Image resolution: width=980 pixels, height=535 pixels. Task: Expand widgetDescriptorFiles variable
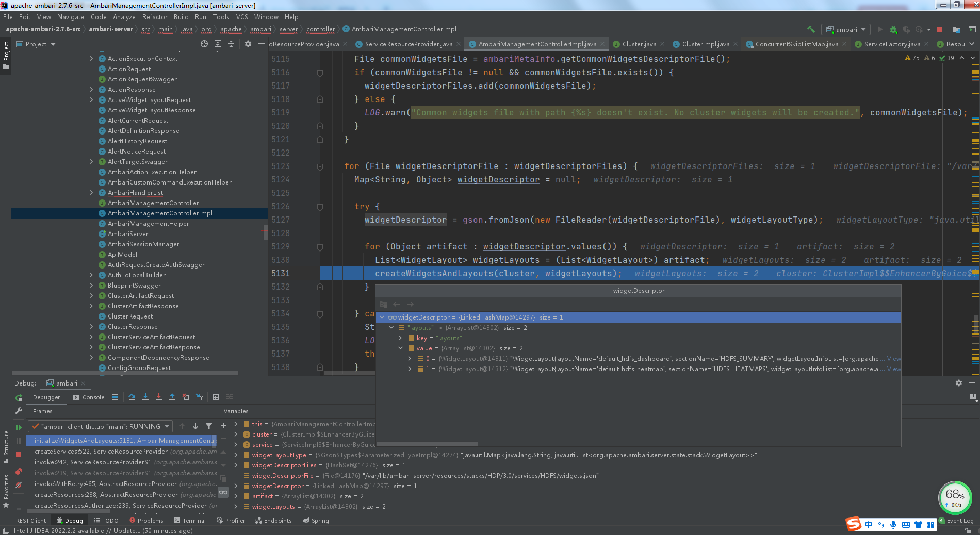(236, 465)
